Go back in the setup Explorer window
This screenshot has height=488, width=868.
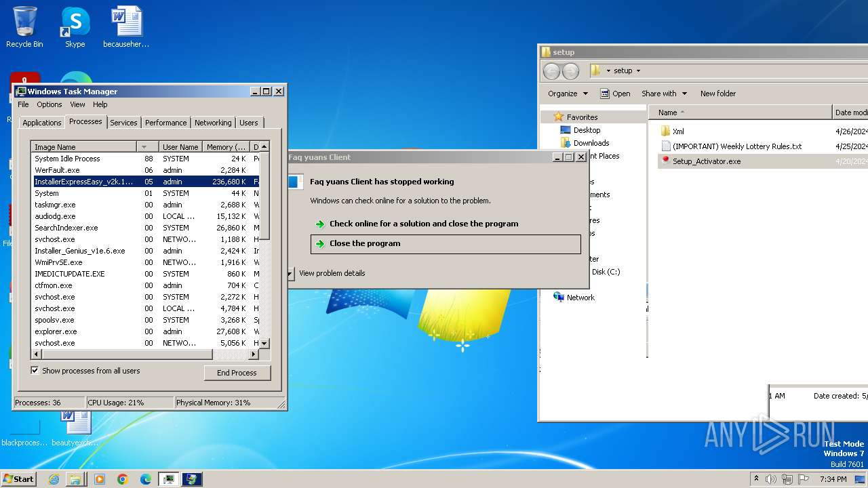click(552, 70)
